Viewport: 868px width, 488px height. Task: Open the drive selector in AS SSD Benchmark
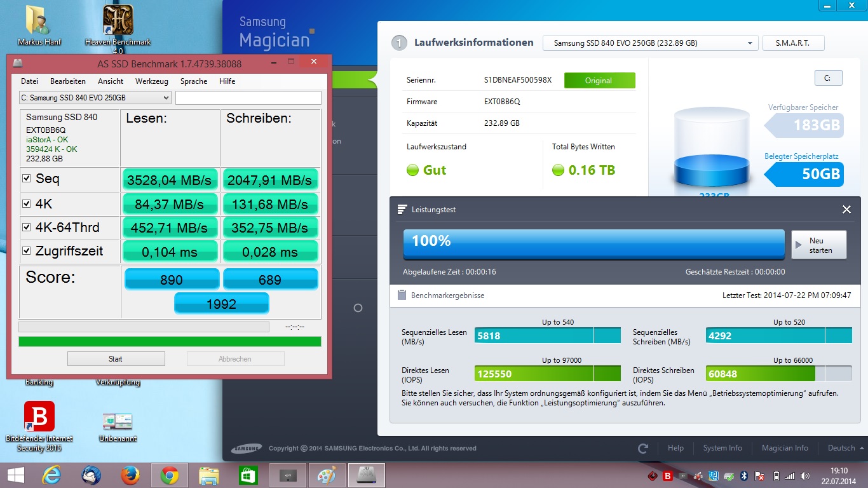click(95, 98)
